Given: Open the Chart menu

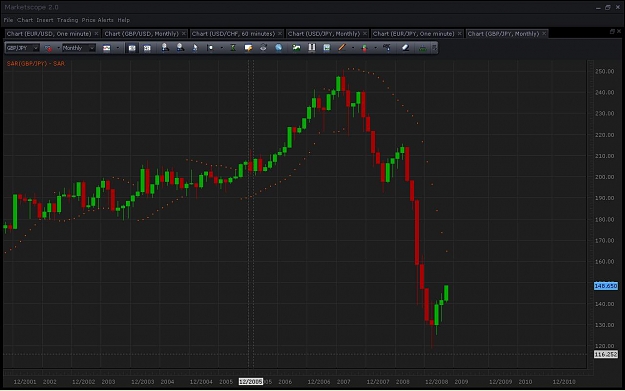Looking at the screenshot, I should (25, 20).
